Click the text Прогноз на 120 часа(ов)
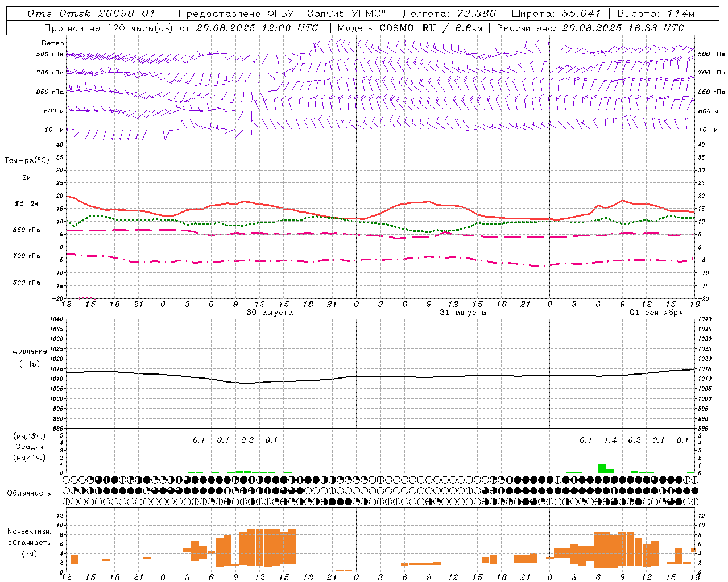 pyautogui.click(x=109, y=28)
